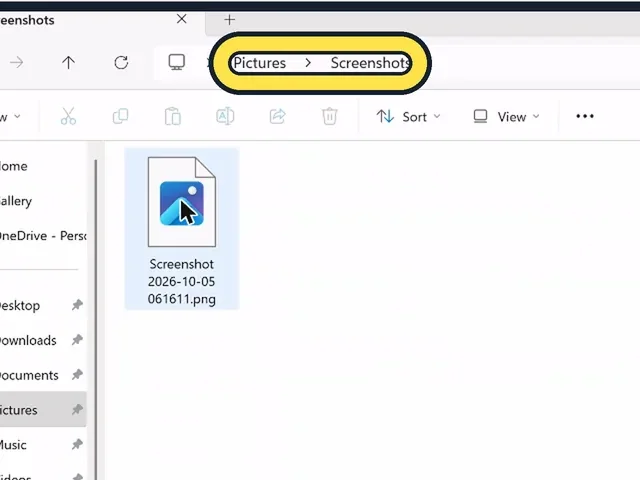Share the selected screenshot file

(278, 116)
